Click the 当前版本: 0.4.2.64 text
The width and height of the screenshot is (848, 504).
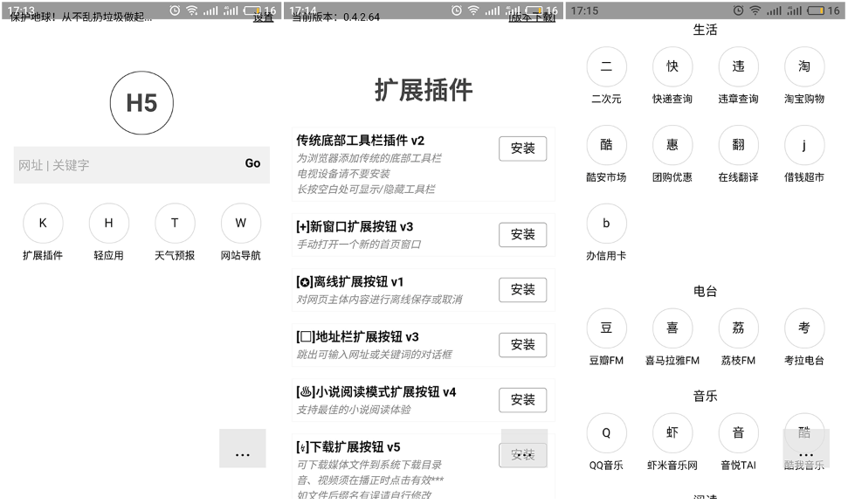tap(336, 17)
